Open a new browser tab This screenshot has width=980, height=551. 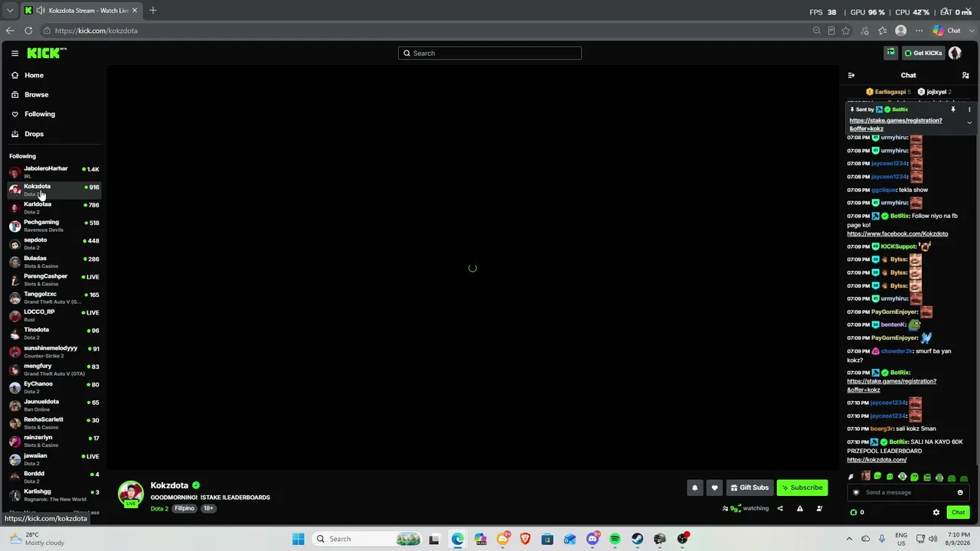click(152, 11)
